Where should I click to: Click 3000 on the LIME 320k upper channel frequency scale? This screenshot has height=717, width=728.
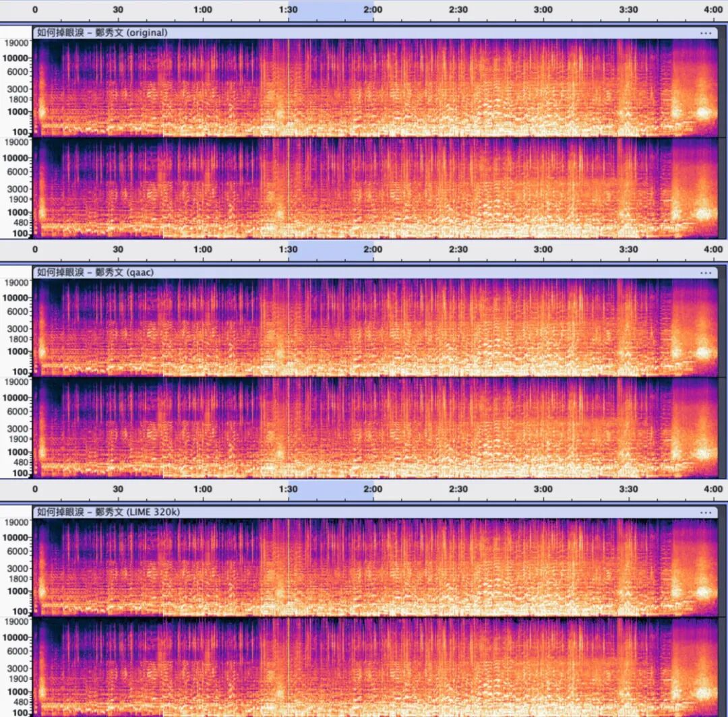[17, 568]
